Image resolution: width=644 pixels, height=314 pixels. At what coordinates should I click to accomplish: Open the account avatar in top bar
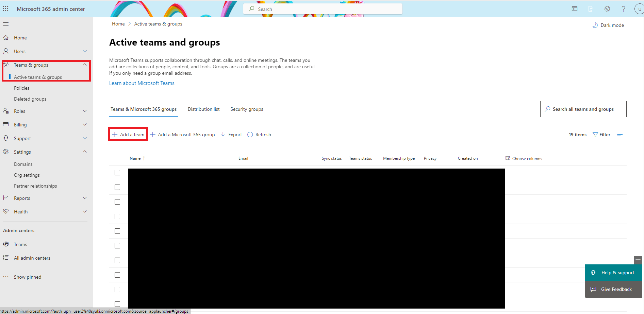pyautogui.click(x=639, y=9)
